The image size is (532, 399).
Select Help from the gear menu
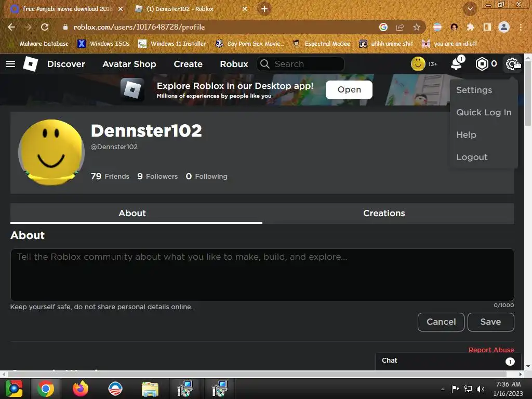click(466, 135)
